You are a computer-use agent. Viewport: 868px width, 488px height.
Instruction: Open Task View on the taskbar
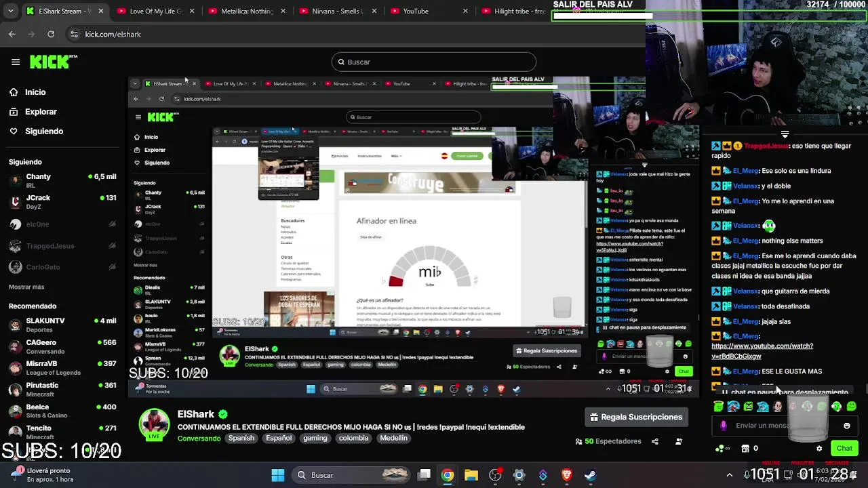[424, 475]
